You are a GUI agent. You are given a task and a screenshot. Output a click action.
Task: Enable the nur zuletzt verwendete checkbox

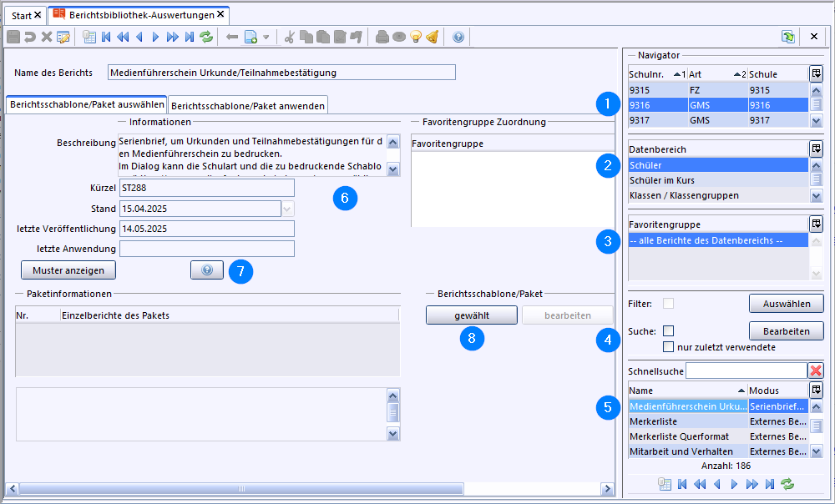pyautogui.click(x=668, y=347)
